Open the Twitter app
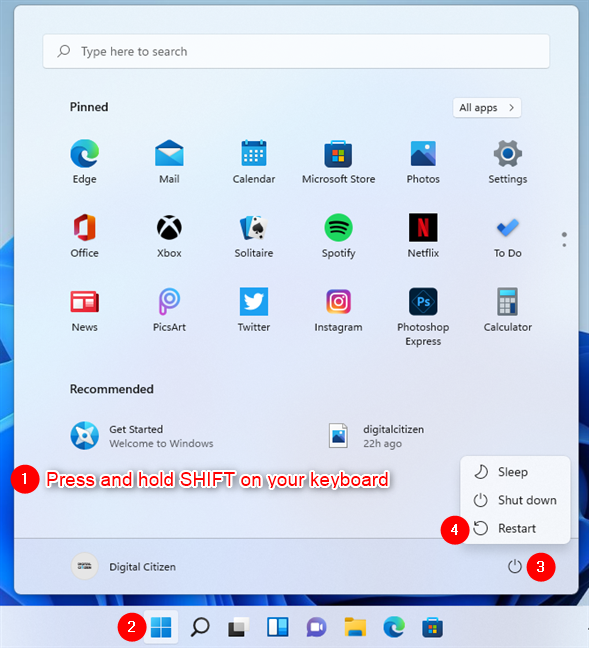The image size is (589, 648). (254, 310)
